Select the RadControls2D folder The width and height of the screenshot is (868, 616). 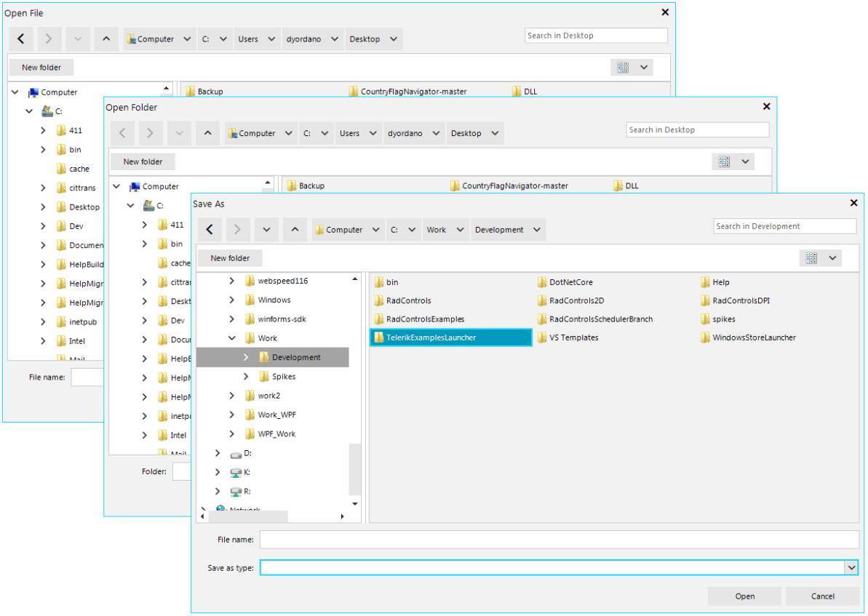click(x=576, y=300)
